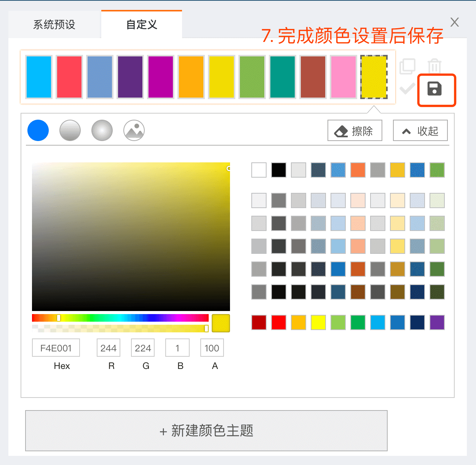
Task: Select the linear gradient fill circle
Action: tap(70, 130)
